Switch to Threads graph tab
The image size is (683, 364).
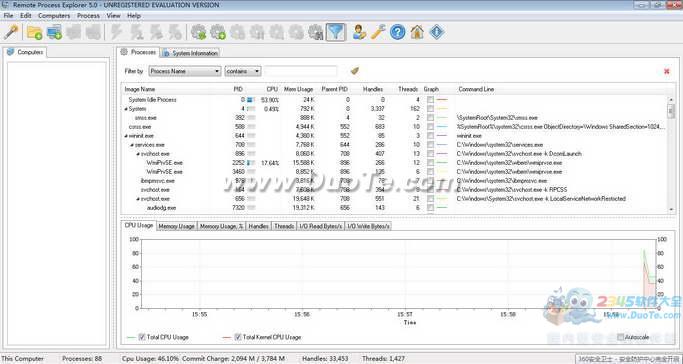point(284,226)
